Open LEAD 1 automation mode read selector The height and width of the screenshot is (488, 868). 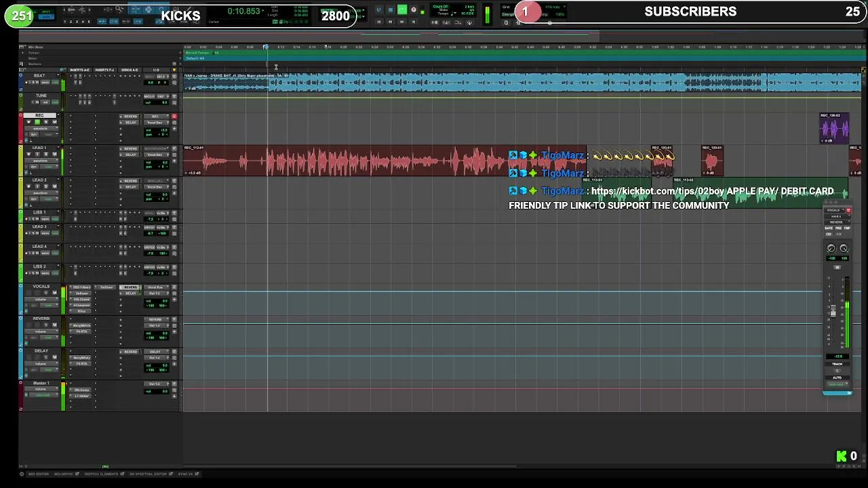click(48, 167)
